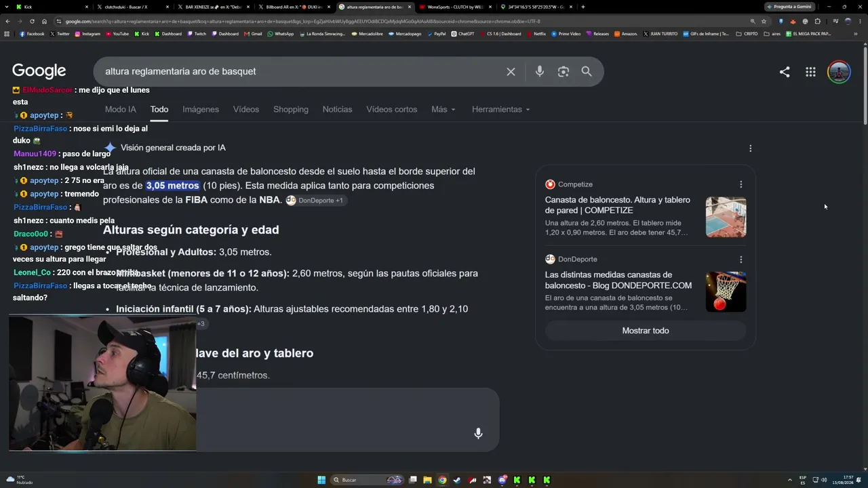This screenshot has width=868, height=488.
Task: Open Google Lens image search
Action: (563, 71)
